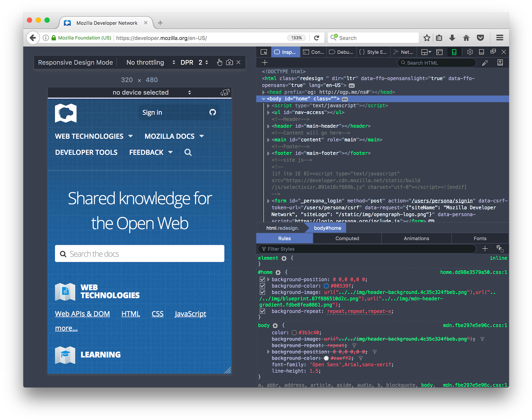Open the no device selected dropdown
This screenshot has width=532, height=420.
(152, 93)
